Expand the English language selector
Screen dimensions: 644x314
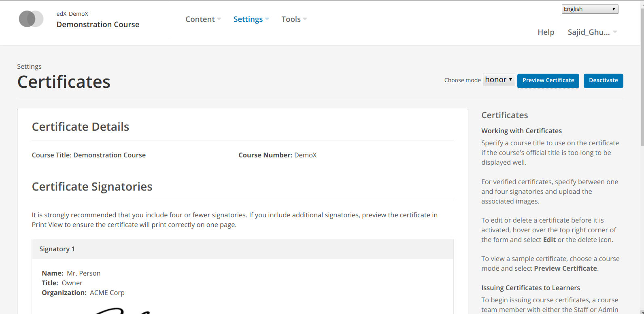point(589,9)
